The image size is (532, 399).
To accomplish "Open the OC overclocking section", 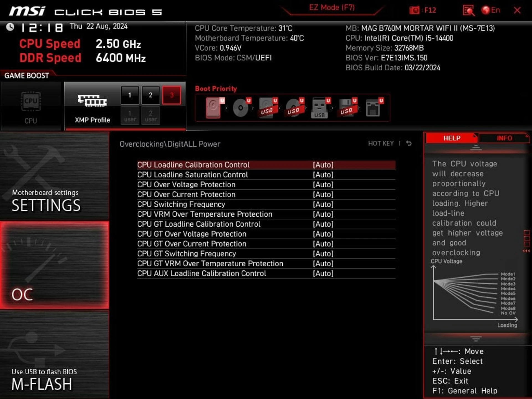I will point(54,265).
